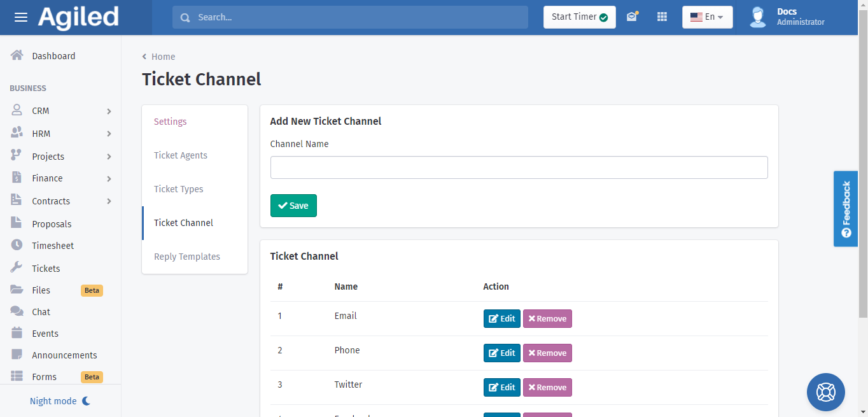The height and width of the screenshot is (417, 868).
Task: Click the green Save button
Action: point(293,206)
